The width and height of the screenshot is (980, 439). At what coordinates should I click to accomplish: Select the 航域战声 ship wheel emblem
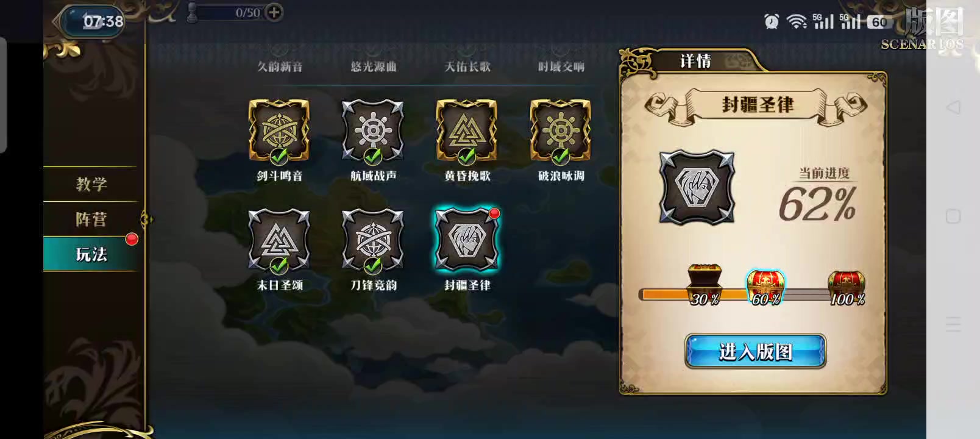(373, 131)
